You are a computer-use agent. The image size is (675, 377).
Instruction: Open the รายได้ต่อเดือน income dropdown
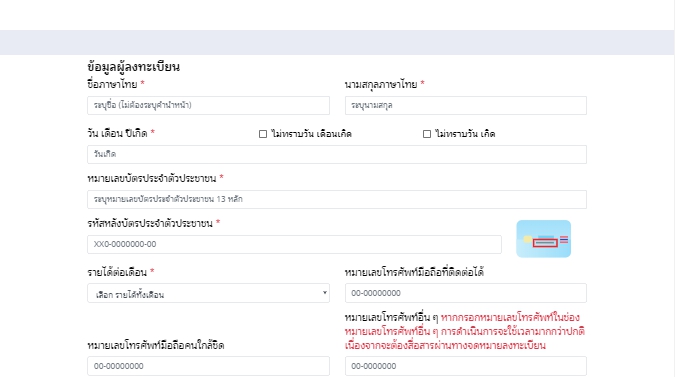point(208,293)
